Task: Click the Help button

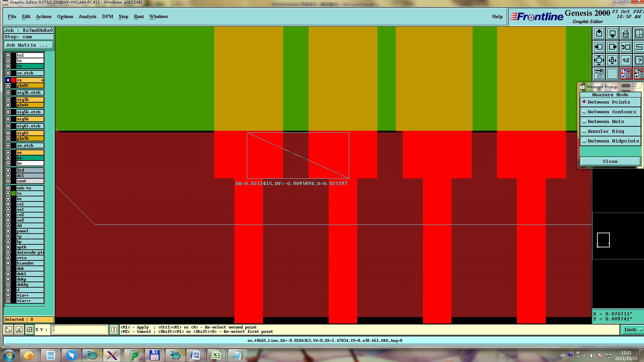Action: point(497,16)
